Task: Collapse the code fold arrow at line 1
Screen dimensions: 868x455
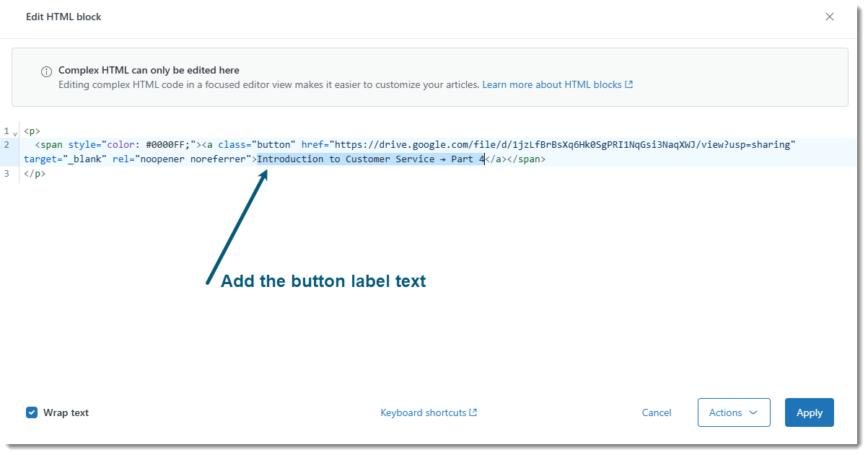Action: pyautogui.click(x=14, y=133)
